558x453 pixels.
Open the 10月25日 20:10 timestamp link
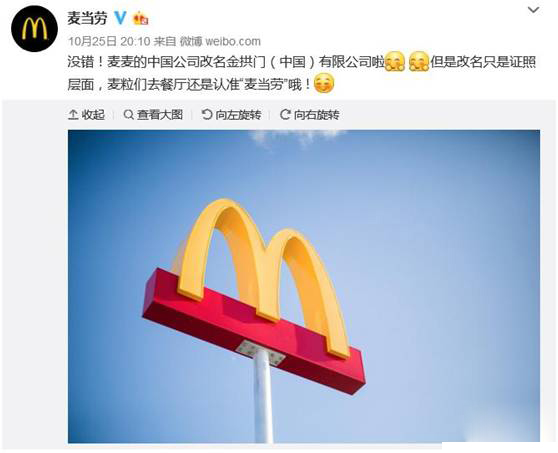[x=109, y=41]
